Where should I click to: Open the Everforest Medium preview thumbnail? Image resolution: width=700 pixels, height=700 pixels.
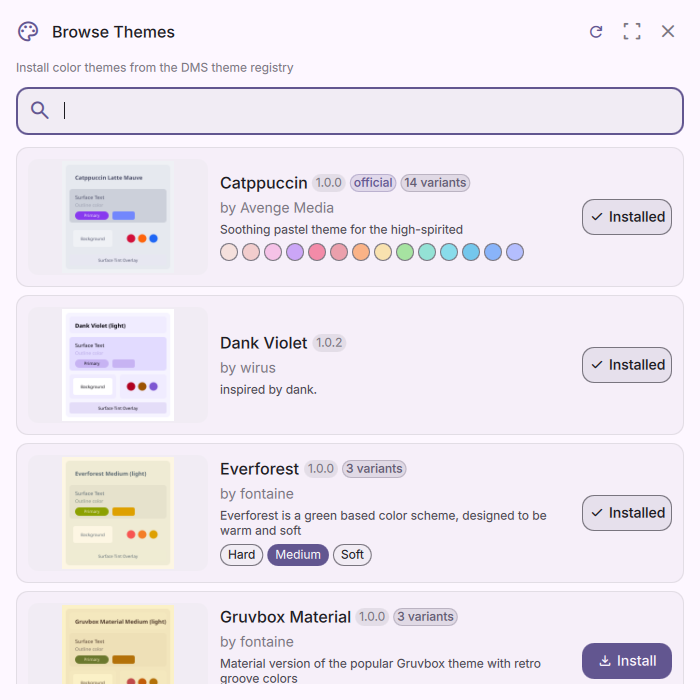coord(118,513)
